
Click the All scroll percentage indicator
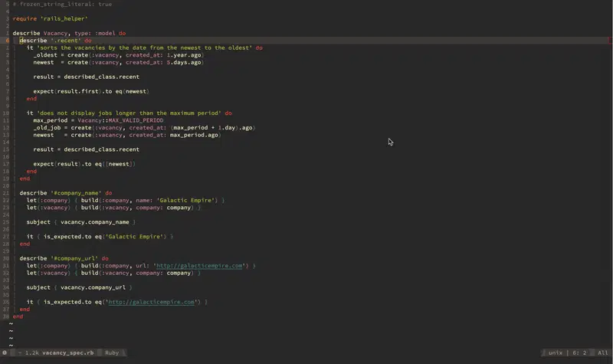[x=602, y=353]
